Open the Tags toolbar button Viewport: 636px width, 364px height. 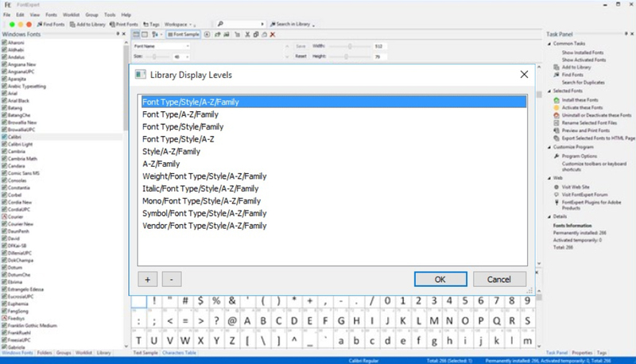pos(151,25)
